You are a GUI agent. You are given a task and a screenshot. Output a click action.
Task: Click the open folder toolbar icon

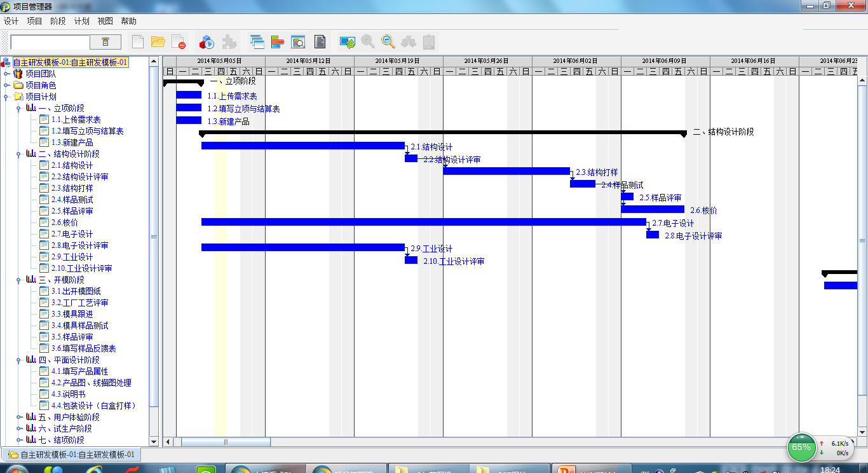pyautogui.click(x=158, y=42)
